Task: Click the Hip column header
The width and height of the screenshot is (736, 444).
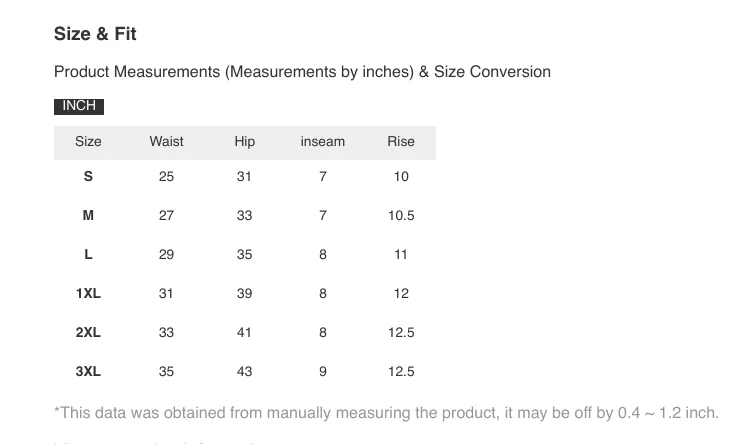Action: [x=245, y=142]
